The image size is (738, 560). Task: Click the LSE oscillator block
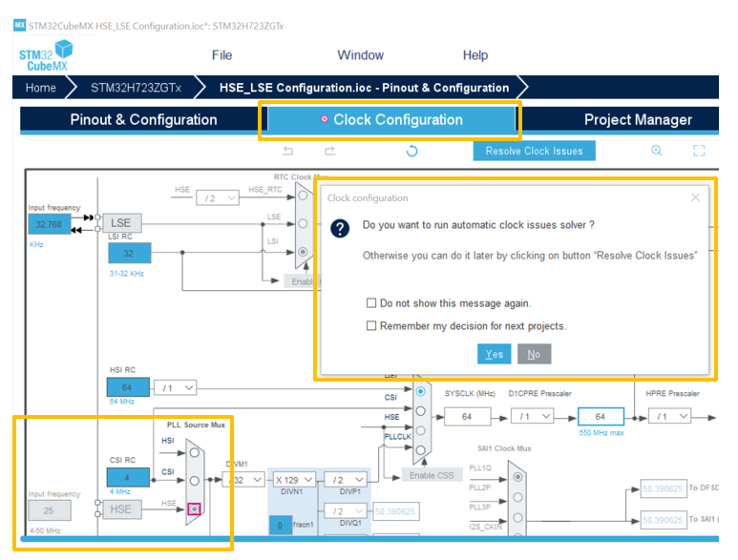coord(121,223)
